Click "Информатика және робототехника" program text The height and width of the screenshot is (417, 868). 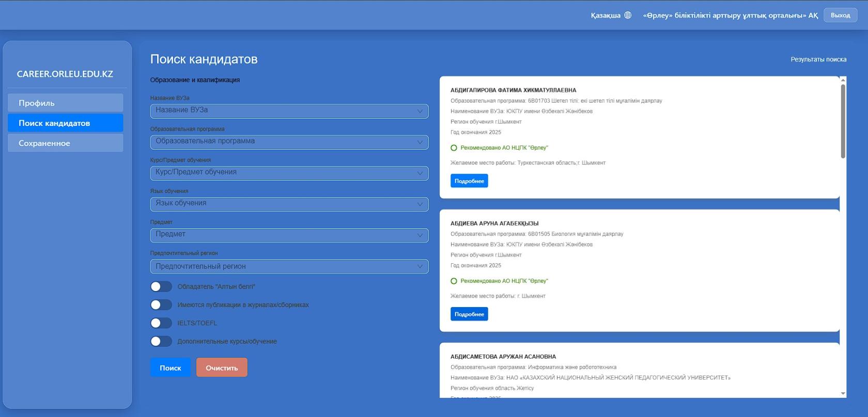(572, 367)
